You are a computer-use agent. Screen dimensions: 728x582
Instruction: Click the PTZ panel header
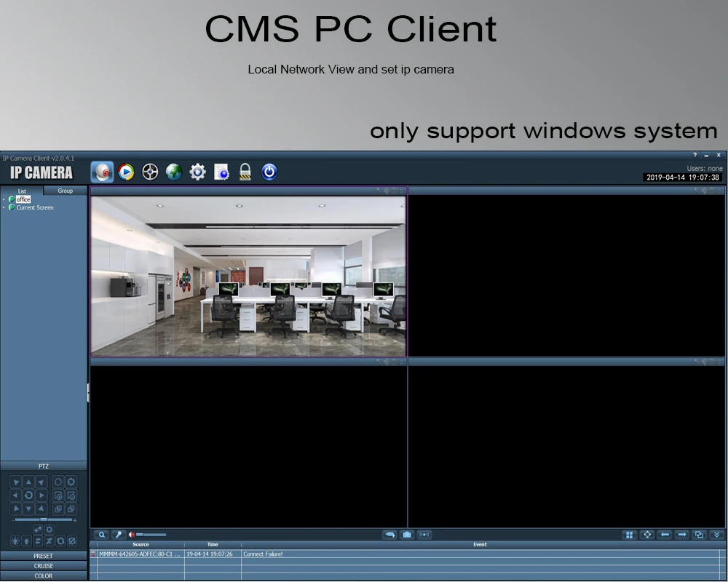pyautogui.click(x=43, y=466)
